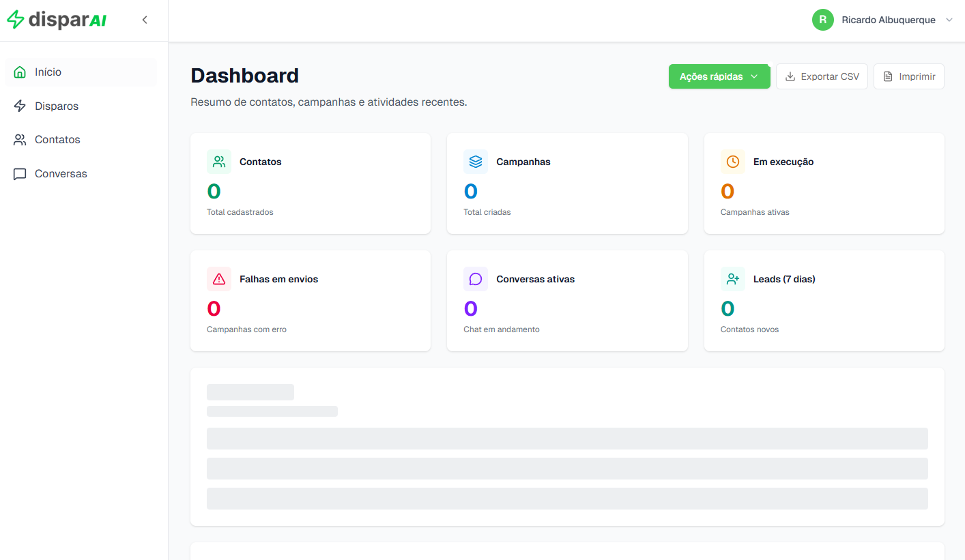Click the Leads user-plus icon
Image resolution: width=965 pixels, height=560 pixels.
point(732,279)
